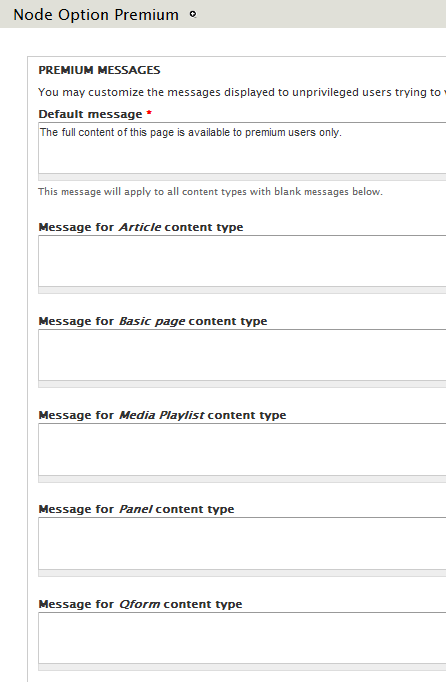446x682 pixels.
Task: Click the resize bar below Article message box
Action: (242, 291)
